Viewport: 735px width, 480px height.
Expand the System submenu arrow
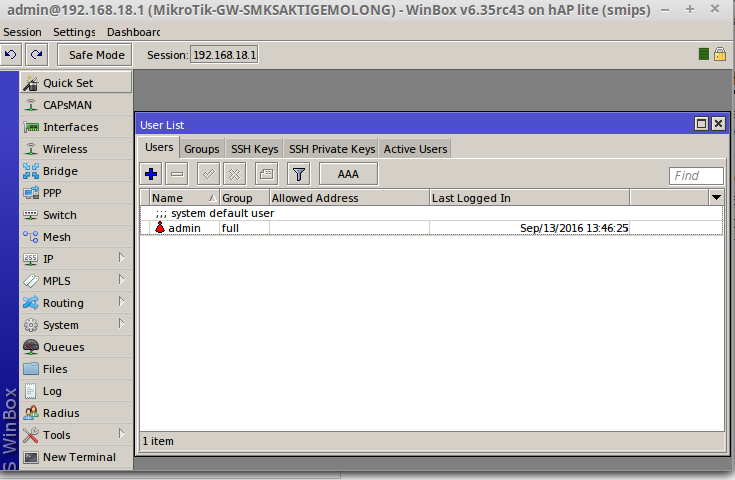[121, 324]
